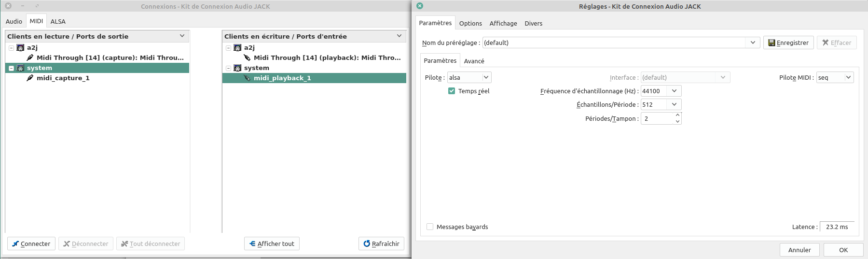Image resolution: width=868 pixels, height=259 pixels.
Task: Close the Connexions window
Action: pyautogui.click(x=8, y=6)
